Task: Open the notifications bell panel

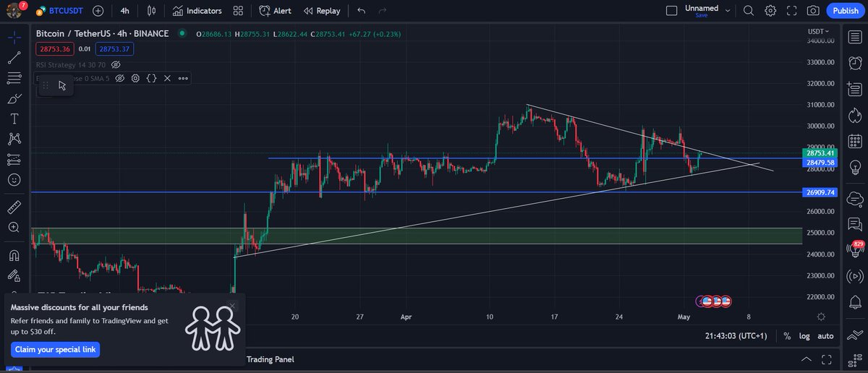Action: point(854,303)
